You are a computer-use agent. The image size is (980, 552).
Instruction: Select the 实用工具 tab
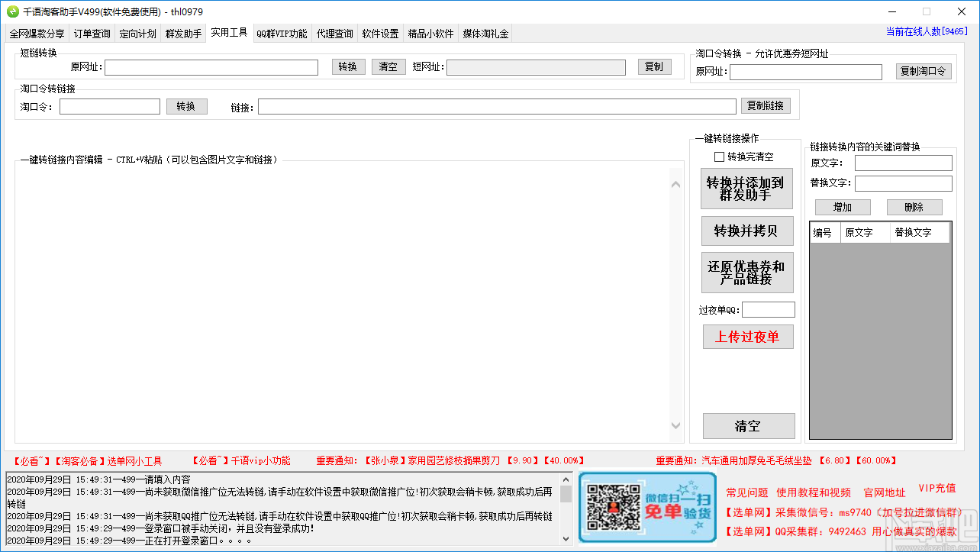pyautogui.click(x=229, y=33)
